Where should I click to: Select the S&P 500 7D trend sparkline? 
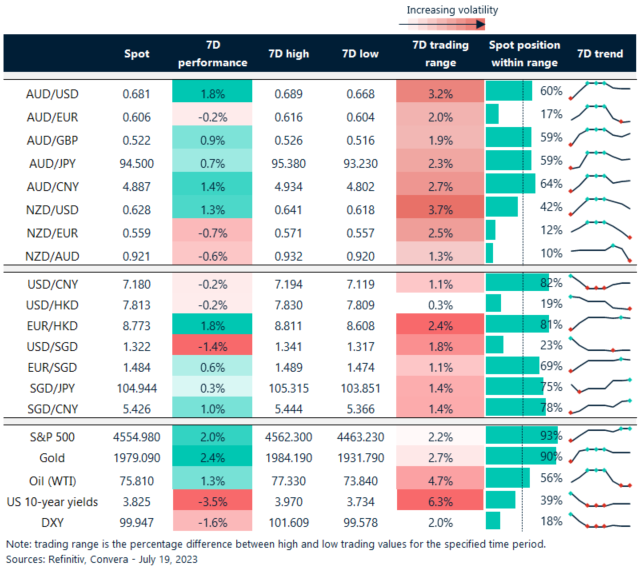(600, 435)
